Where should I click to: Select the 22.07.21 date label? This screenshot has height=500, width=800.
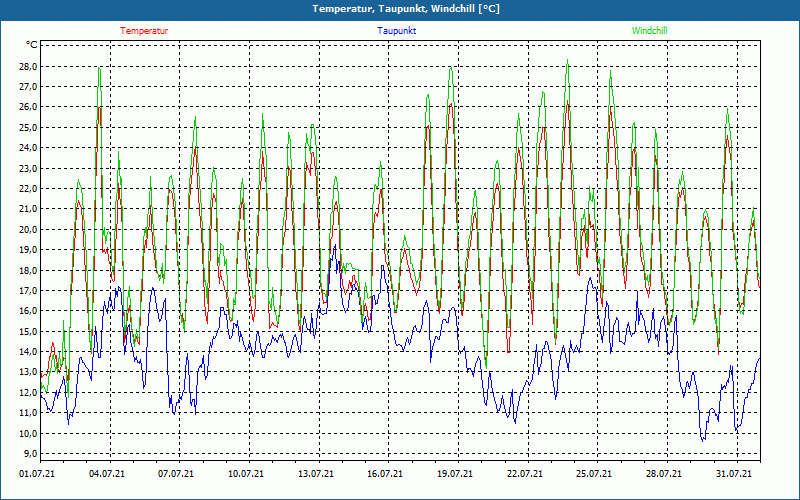coord(524,475)
